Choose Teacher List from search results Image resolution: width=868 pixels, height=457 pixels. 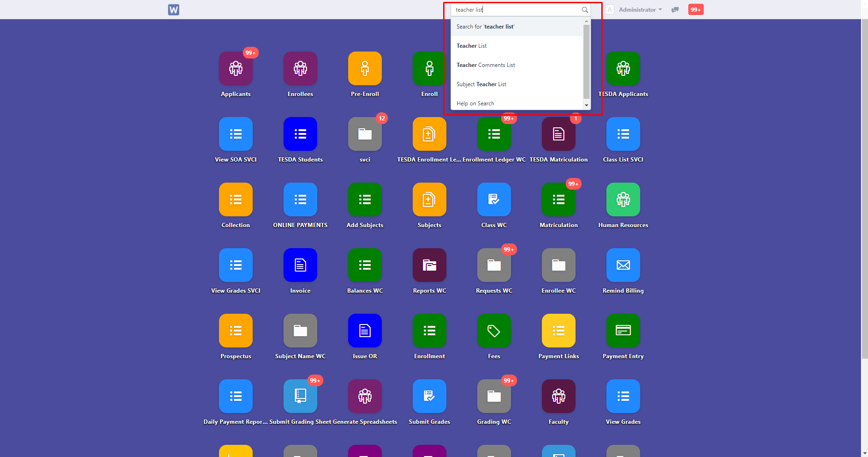(x=517, y=46)
